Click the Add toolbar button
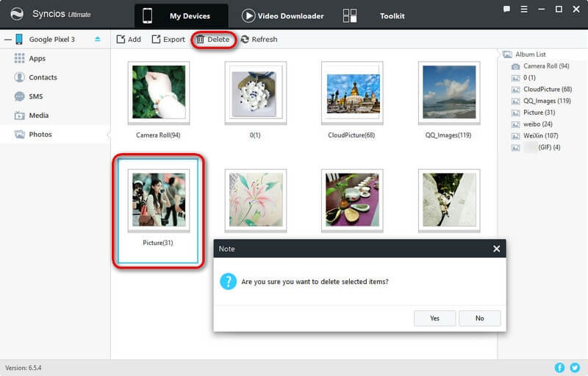Image resolution: width=588 pixels, height=376 pixels. 129,40
